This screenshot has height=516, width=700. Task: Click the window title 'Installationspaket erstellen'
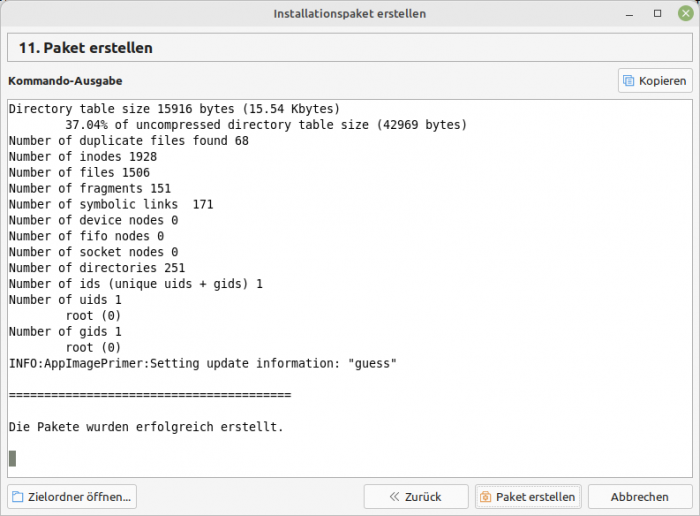349,14
